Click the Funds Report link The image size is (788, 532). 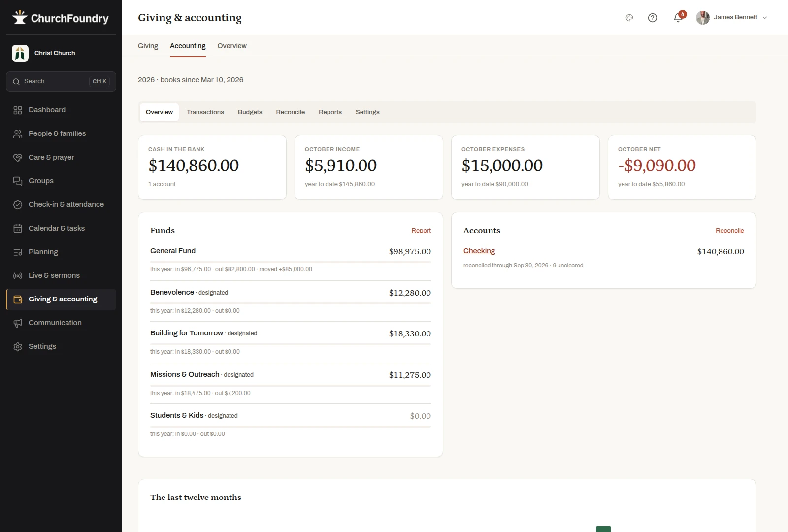tap(421, 231)
